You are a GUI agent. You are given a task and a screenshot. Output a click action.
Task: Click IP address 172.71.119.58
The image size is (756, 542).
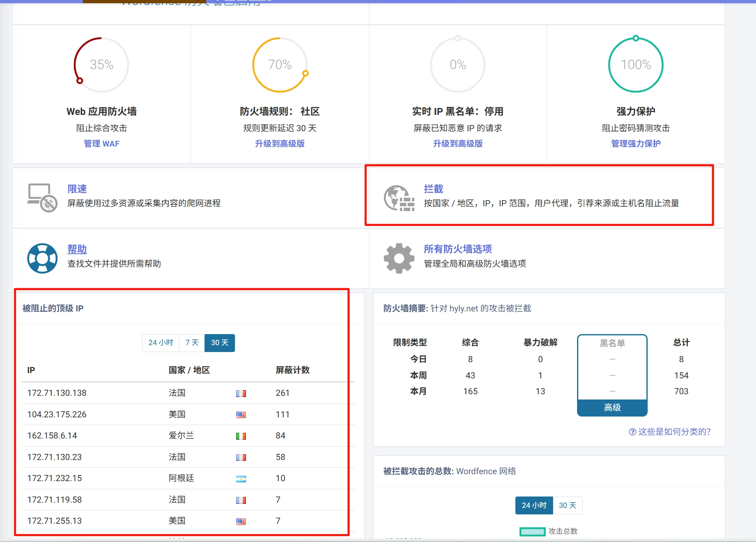click(54, 500)
